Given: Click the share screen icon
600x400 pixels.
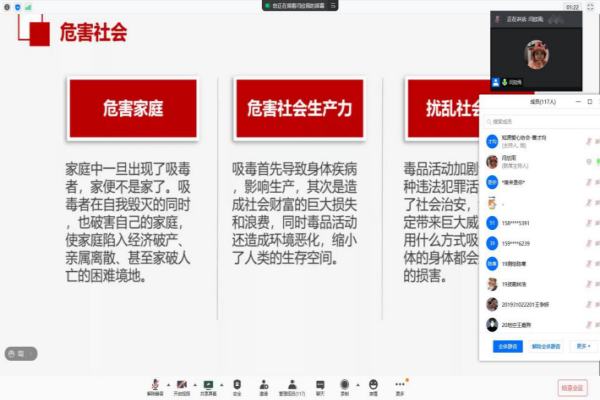Looking at the screenshot, I should (209, 384).
